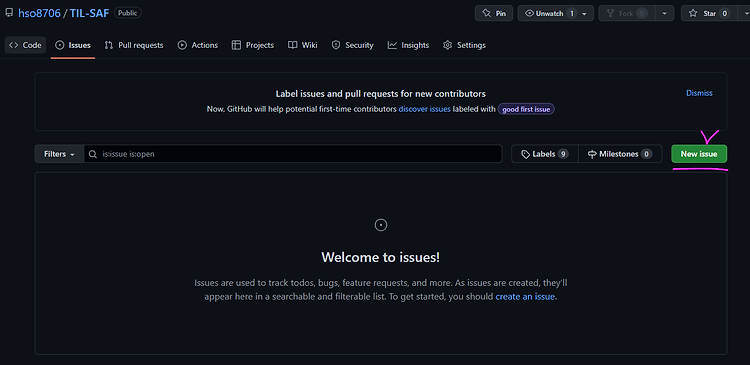The image size is (750, 365).
Task: Click the circle-dot icon on Issues tab
Action: (60, 45)
